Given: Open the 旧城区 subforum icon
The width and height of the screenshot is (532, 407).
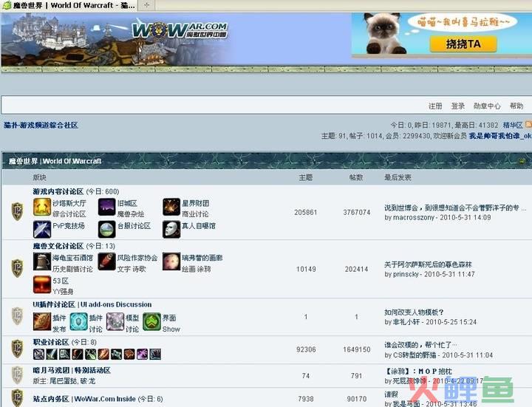Looking at the screenshot, I should 106,208.
